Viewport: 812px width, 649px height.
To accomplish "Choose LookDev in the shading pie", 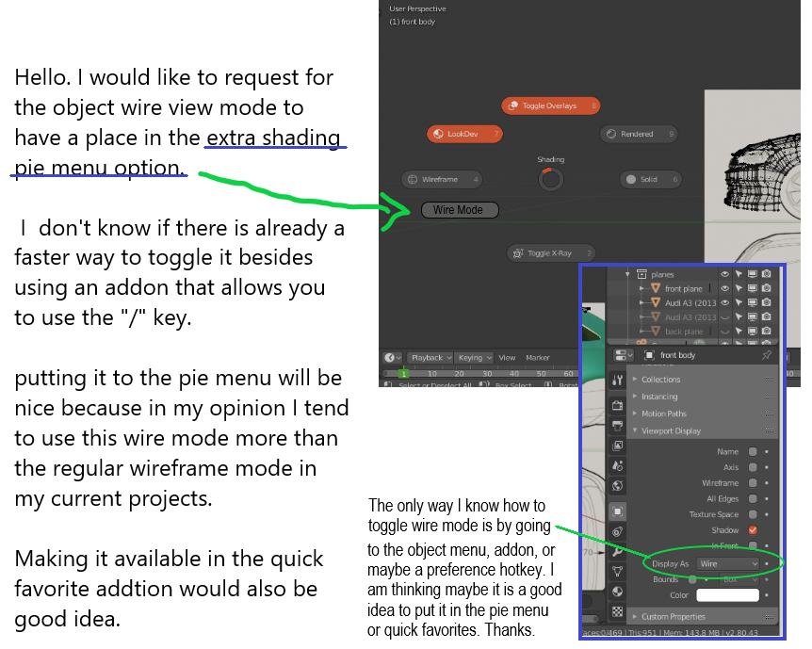I will point(464,134).
